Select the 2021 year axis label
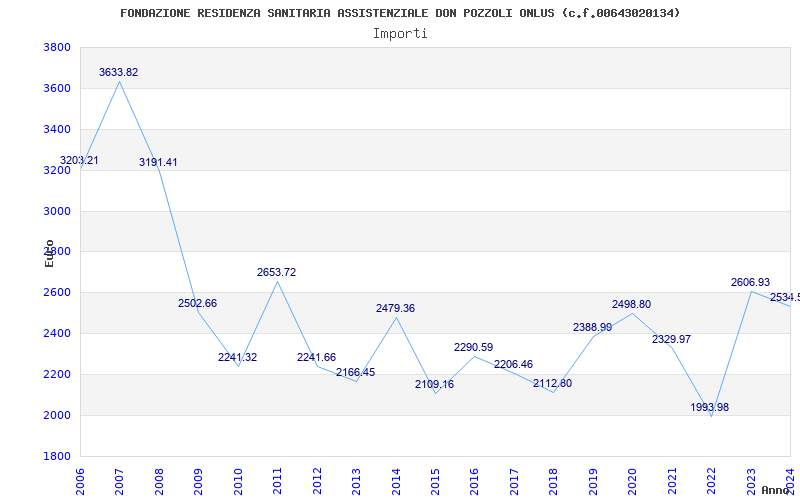 click(x=672, y=482)
